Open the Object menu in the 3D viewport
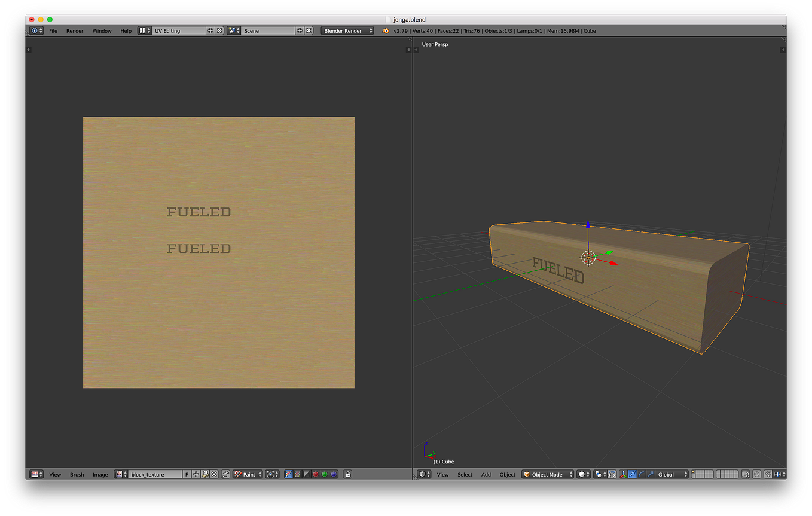 (x=507, y=474)
